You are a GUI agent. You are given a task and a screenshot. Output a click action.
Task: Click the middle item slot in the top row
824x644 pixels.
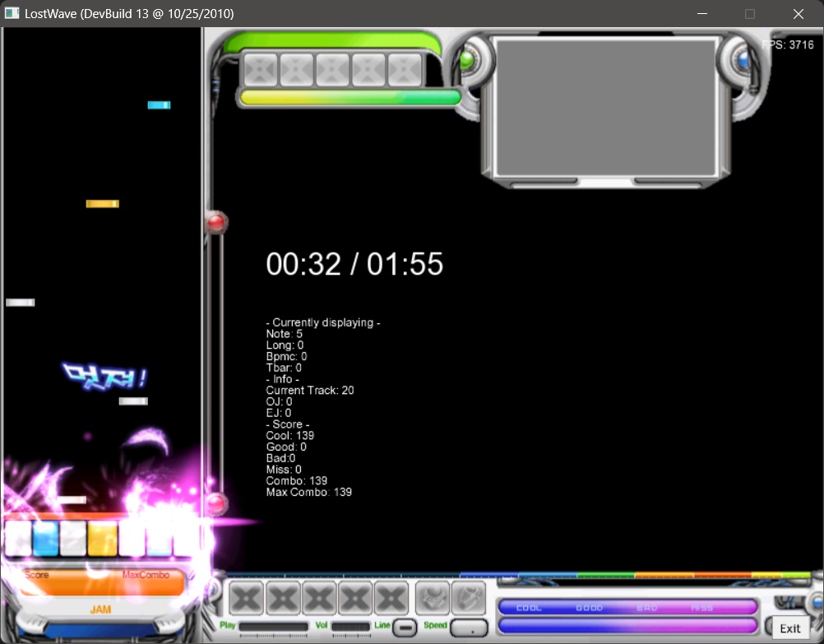pos(331,70)
